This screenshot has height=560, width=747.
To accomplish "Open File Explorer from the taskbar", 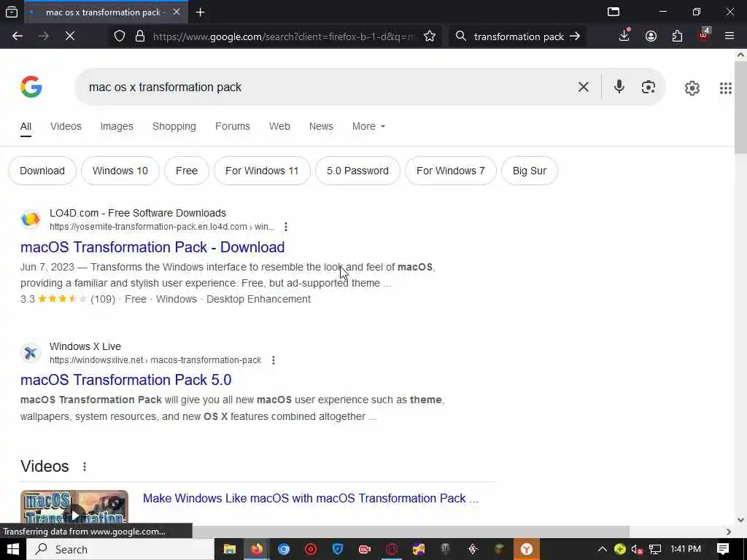I will click(230, 549).
